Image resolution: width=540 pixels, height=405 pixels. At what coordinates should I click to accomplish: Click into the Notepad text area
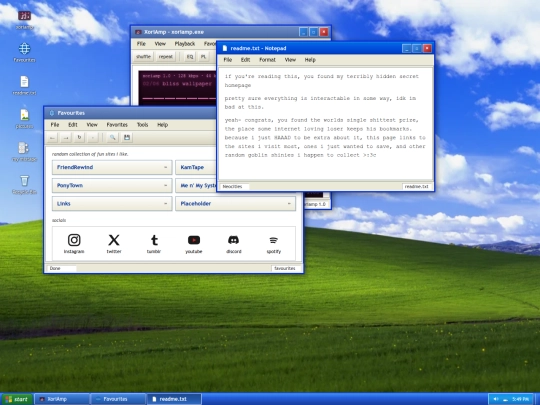325,124
